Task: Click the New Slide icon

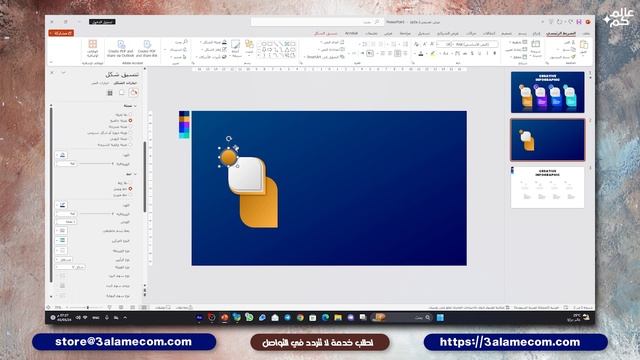Action: [536, 44]
